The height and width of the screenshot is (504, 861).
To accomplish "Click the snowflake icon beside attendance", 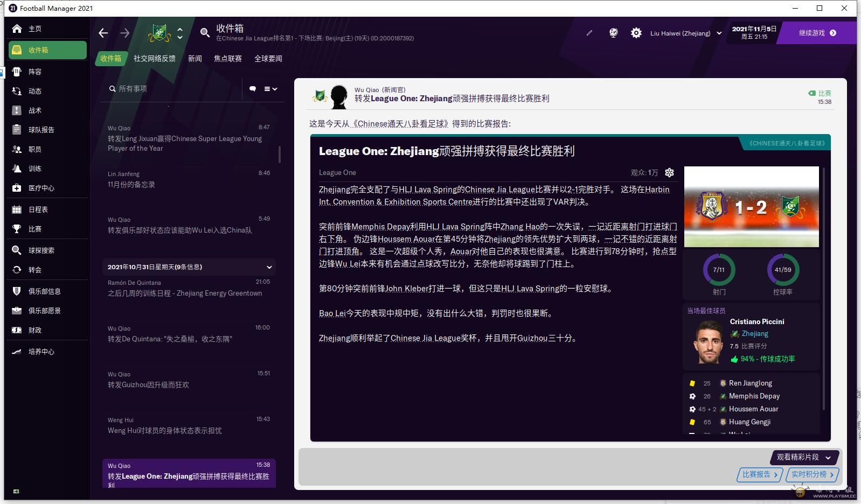I will click(x=669, y=173).
